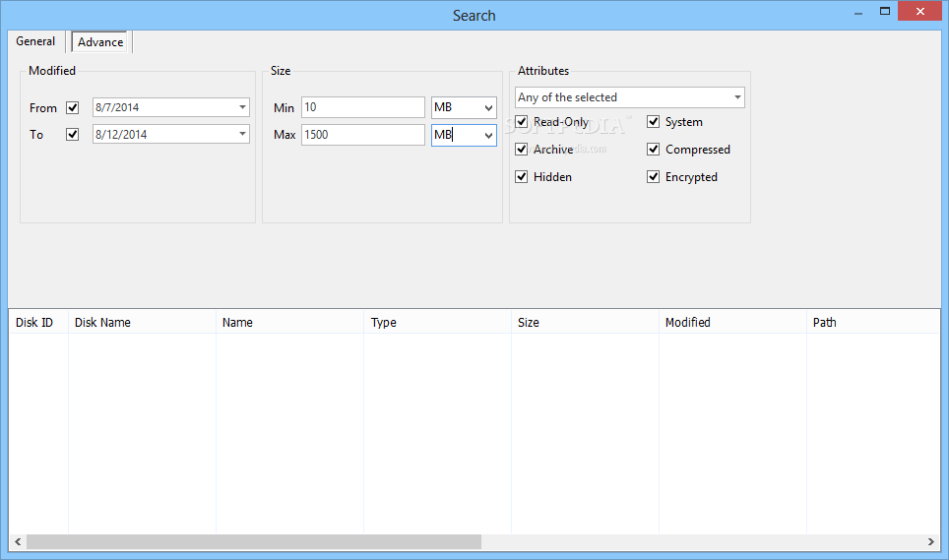Click the Max size input field
This screenshot has width=949, height=560.
click(x=362, y=135)
